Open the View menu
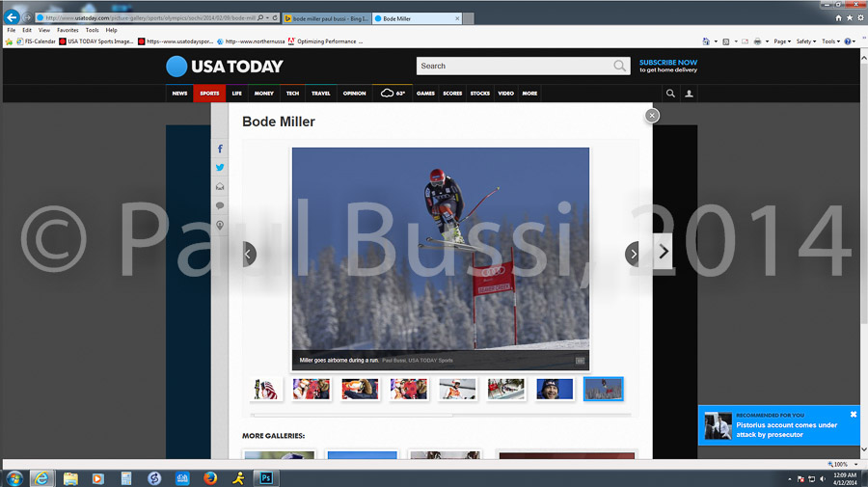 click(x=44, y=30)
